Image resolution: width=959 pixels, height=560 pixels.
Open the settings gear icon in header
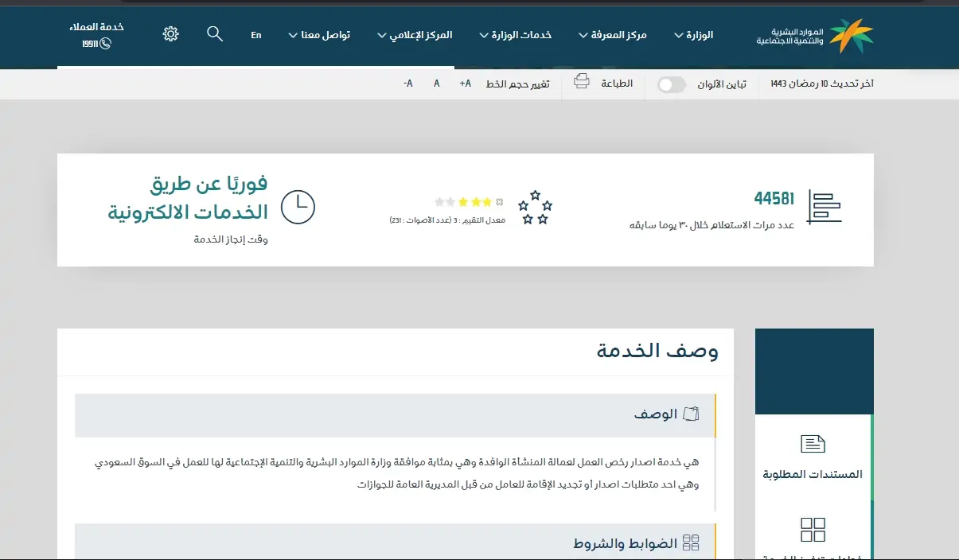[x=171, y=33]
